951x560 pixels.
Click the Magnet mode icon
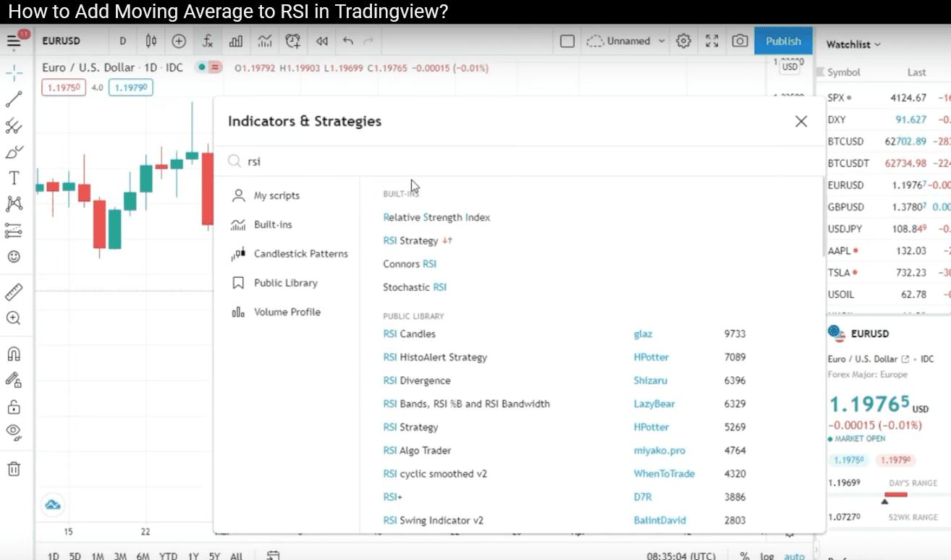point(14,355)
